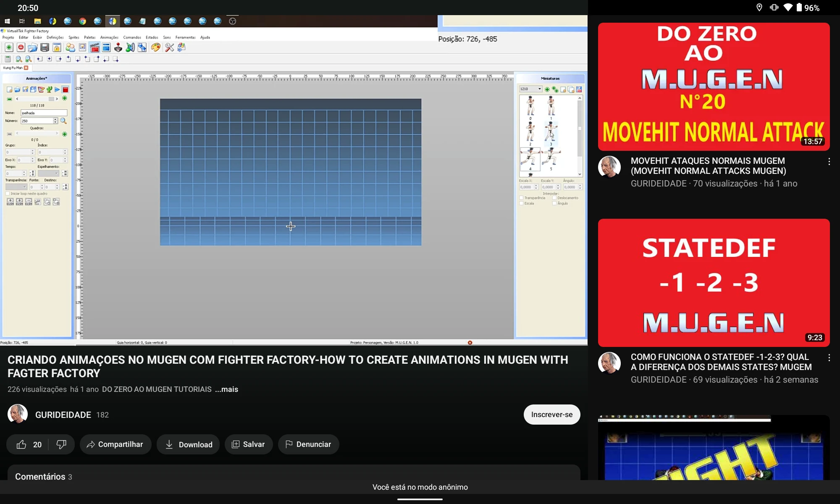840x504 pixels.
Task: Click the wrench tools toolbar icon
Action: [x=169, y=47]
